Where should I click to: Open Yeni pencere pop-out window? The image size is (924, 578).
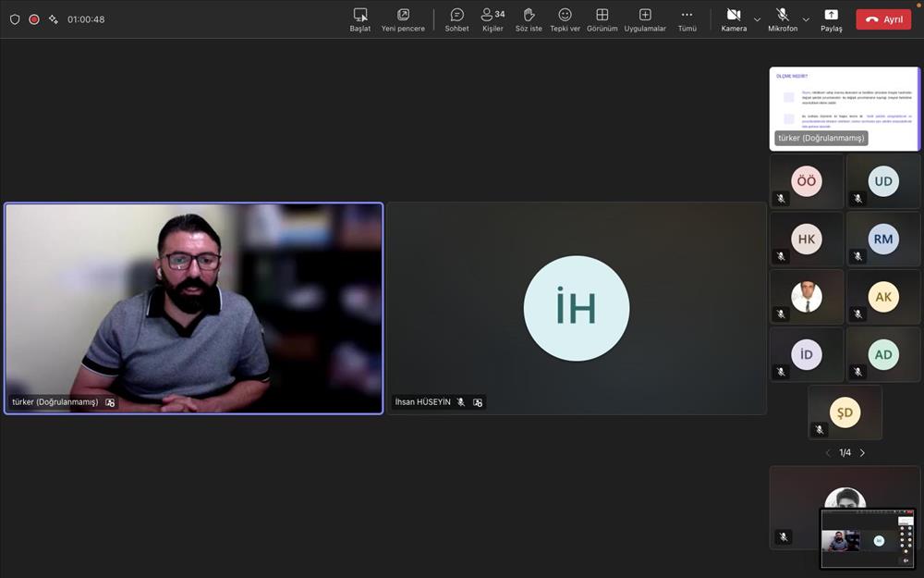[403, 19]
